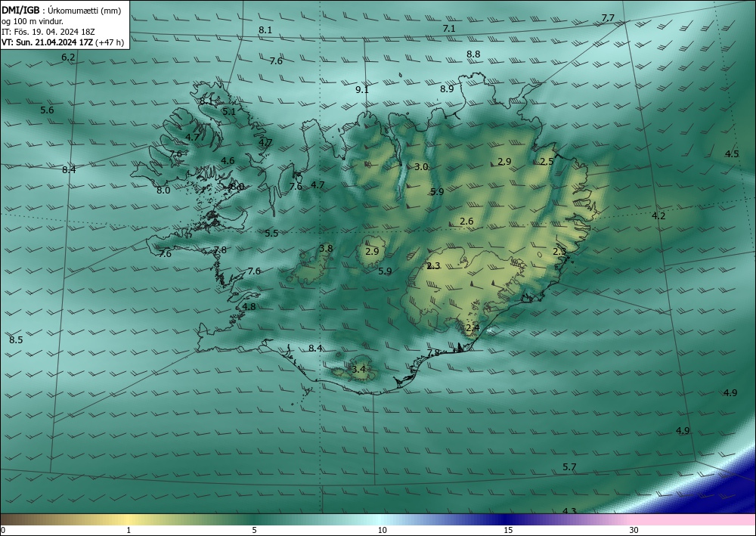Click the 5.6 value label

(47, 110)
